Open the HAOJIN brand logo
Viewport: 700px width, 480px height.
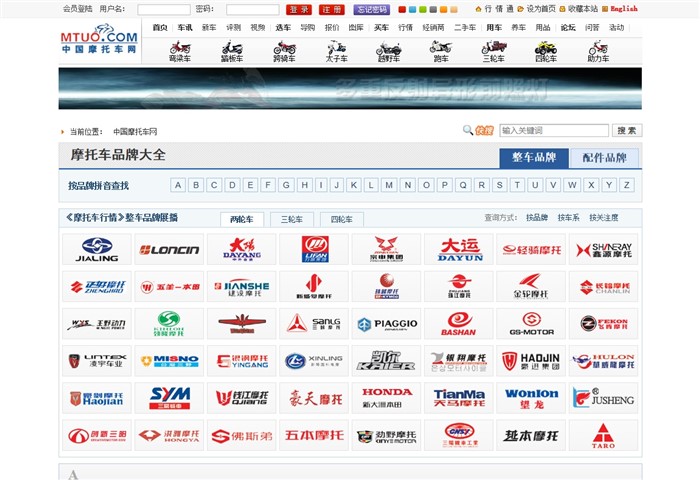pos(531,361)
